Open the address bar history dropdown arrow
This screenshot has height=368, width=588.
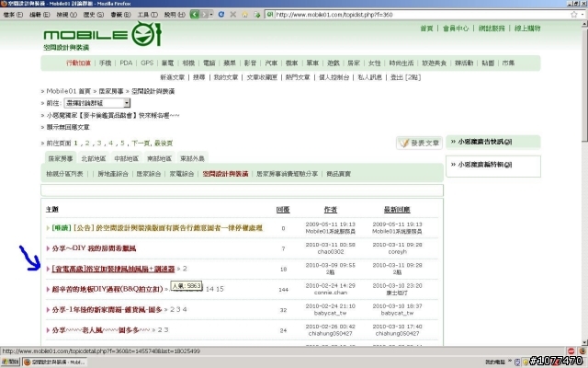582,15
